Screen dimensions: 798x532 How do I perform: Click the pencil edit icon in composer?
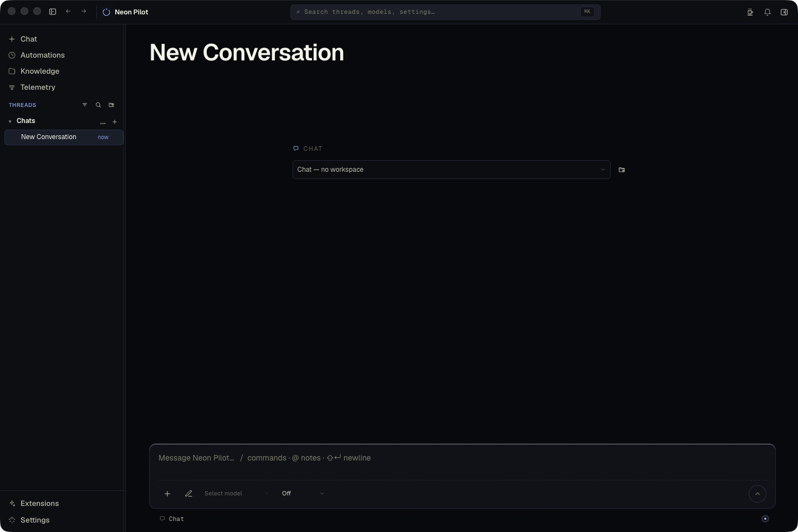188,494
